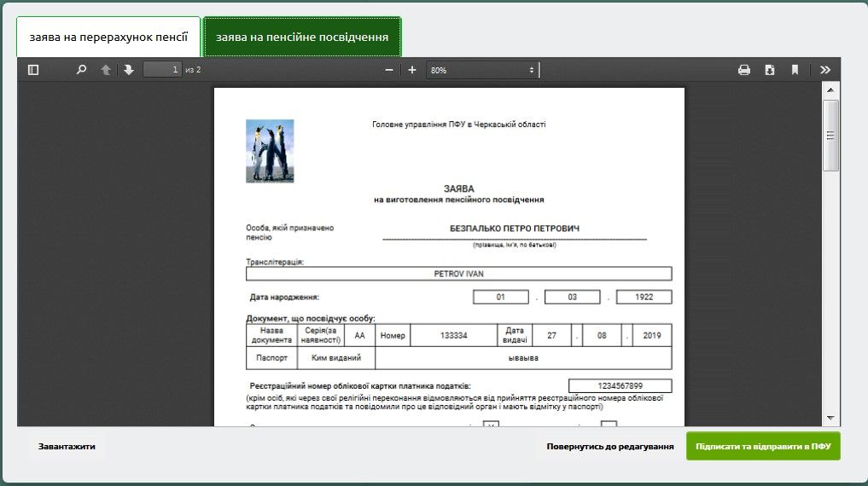Switch to 'заява на перерахунок пенсії' tab

(108, 38)
